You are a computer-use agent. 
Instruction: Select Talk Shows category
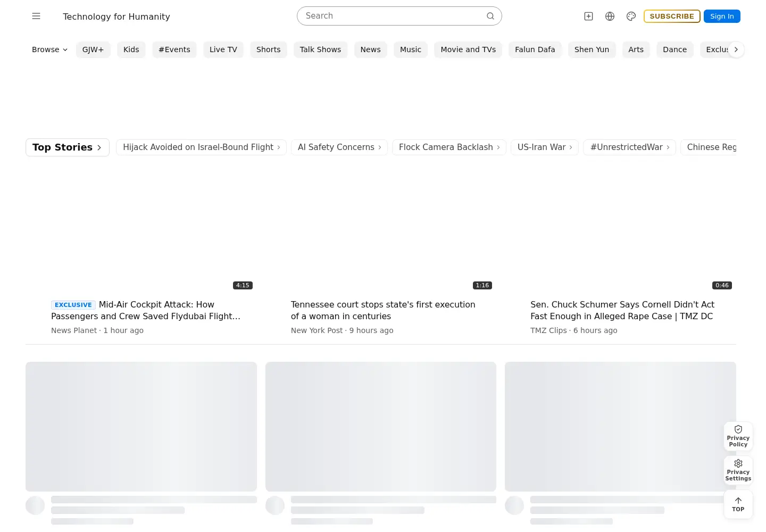coord(321,49)
